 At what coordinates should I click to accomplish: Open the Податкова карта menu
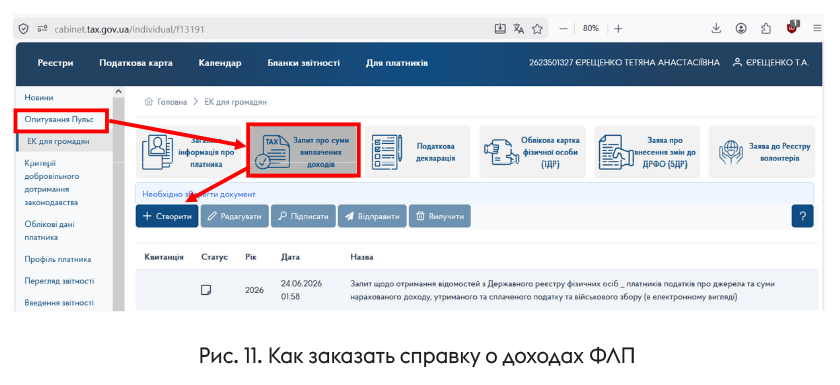[x=136, y=63]
